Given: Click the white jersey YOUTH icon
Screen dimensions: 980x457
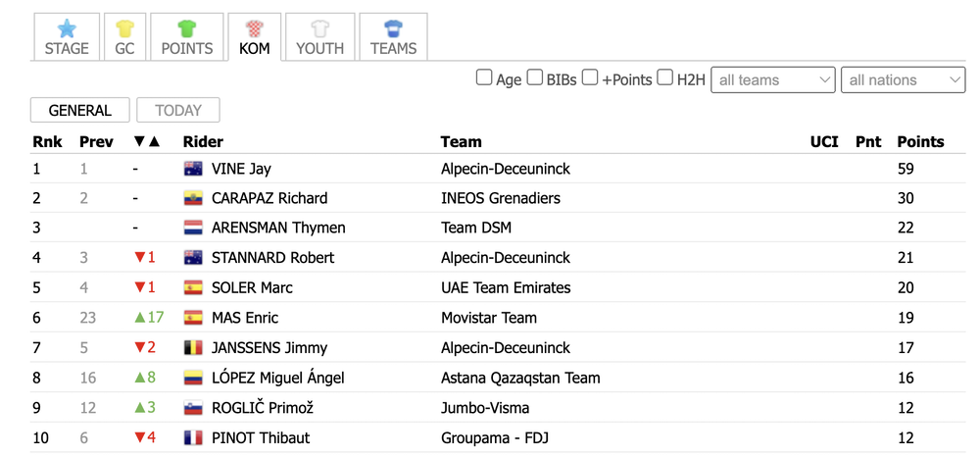Looking at the screenshot, I should pyautogui.click(x=320, y=28).
